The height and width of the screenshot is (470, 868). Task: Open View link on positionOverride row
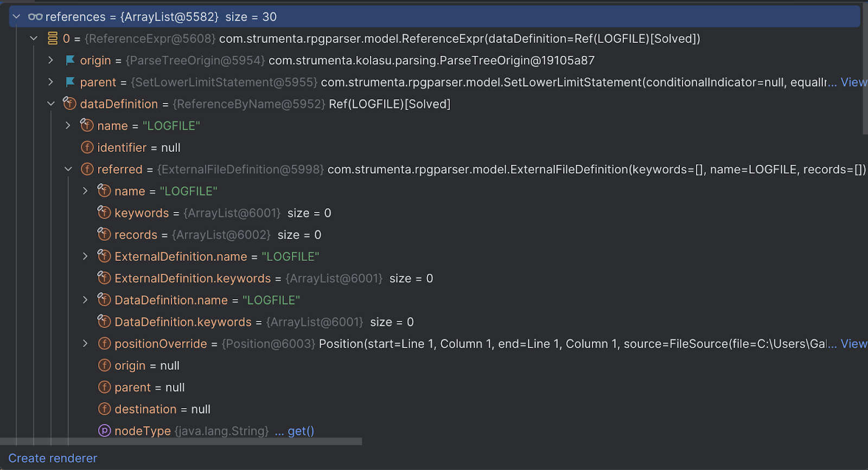point(853,344)
